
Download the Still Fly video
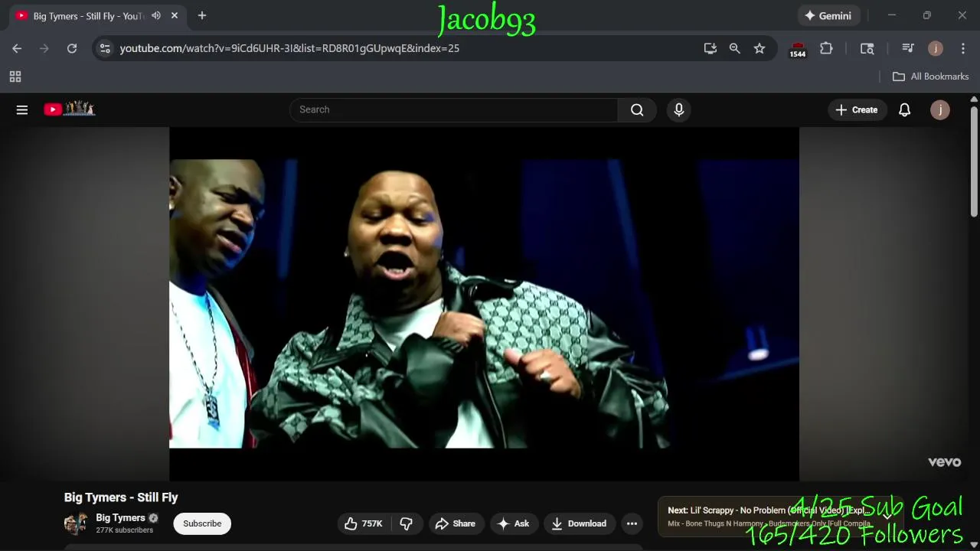click(580, 523)
